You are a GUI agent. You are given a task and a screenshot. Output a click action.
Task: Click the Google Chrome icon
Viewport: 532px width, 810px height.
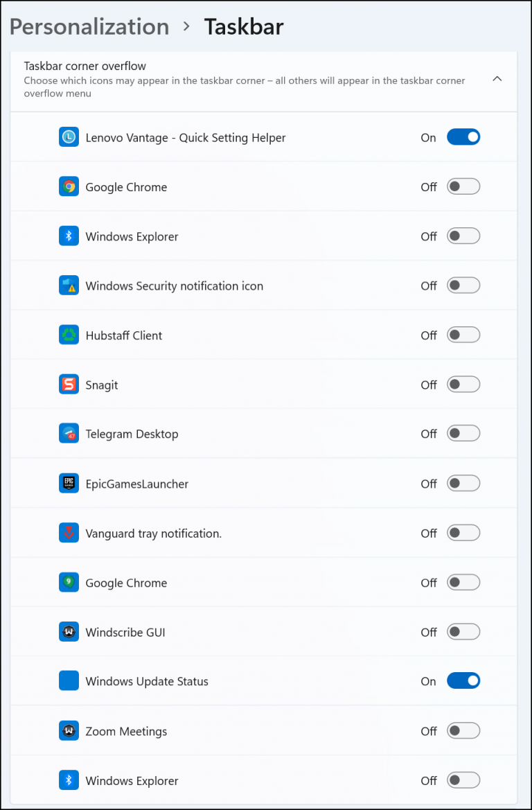68,186
